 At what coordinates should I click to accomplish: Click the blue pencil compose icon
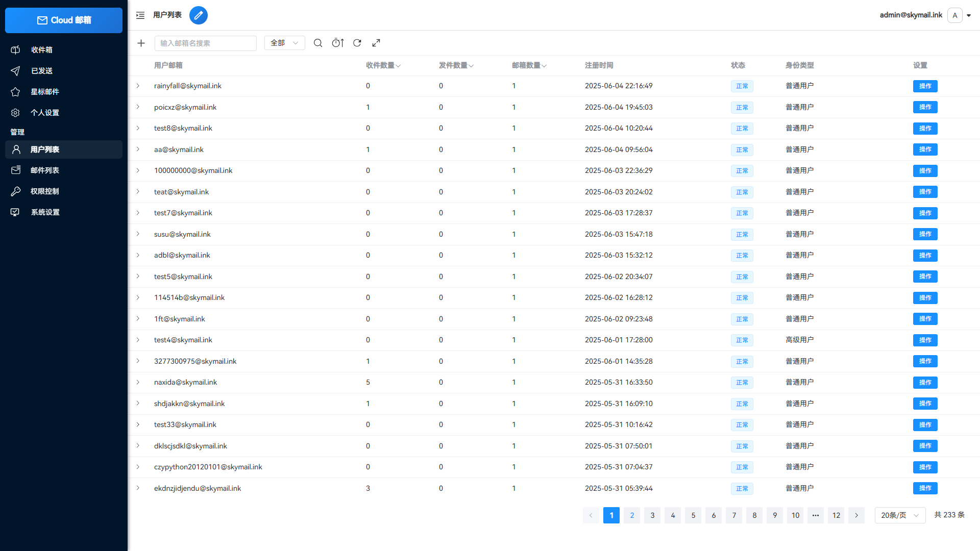pos(199,15)
